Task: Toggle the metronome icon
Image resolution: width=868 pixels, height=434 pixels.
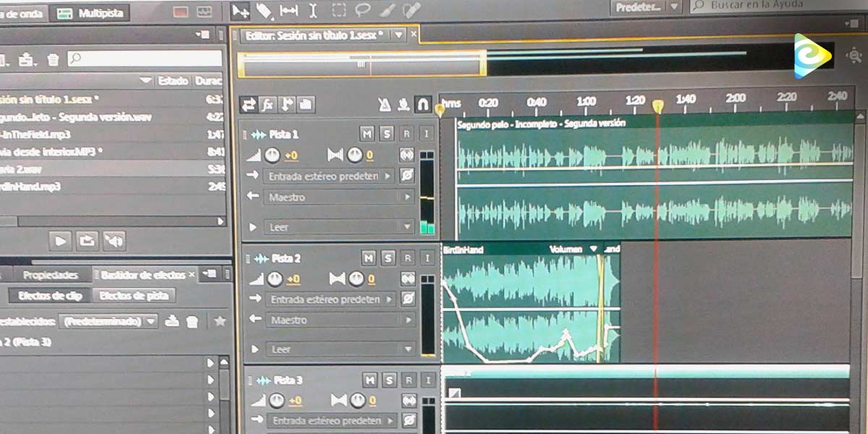Action: [x=385, y=105]
